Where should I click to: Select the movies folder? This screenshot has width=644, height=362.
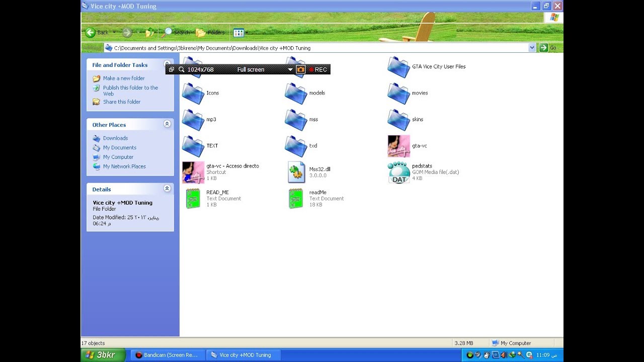(408, 93)
